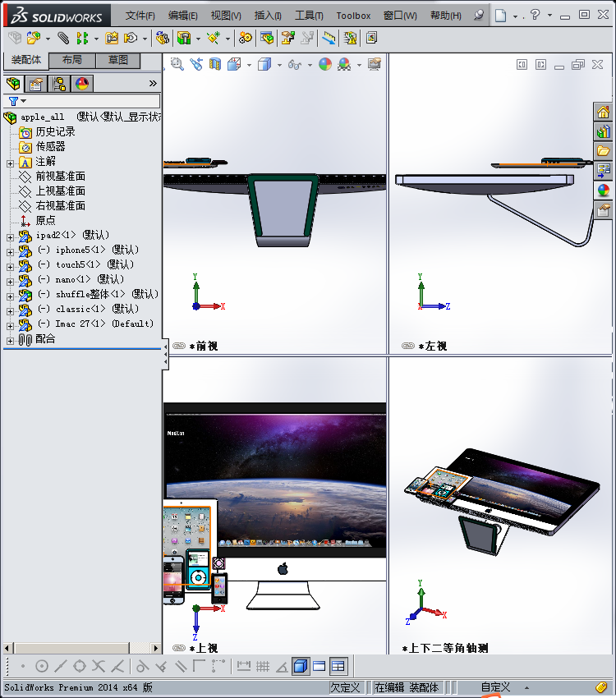The image size is (616, 698).
Task: Click the Zoom to Area magnifier
Action: click(177, 65)
